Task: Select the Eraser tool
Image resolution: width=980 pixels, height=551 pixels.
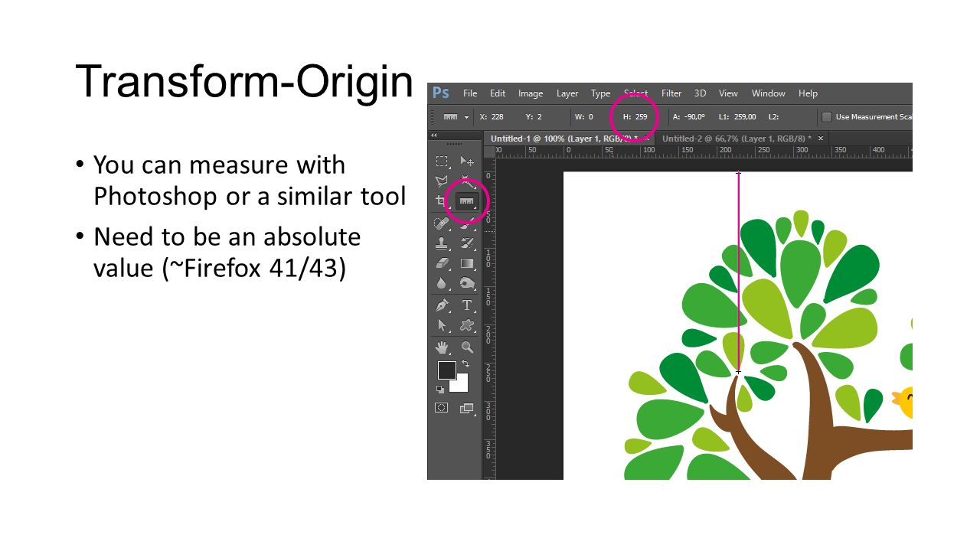Action: tap(442, 263)
